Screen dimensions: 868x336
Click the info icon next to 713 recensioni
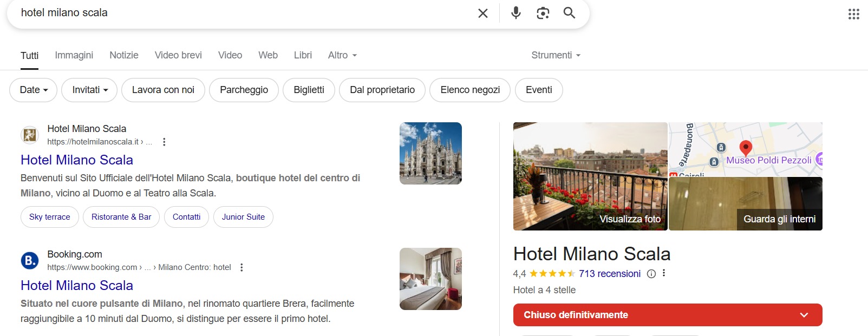pyautogui.click(x=651, y=274)
